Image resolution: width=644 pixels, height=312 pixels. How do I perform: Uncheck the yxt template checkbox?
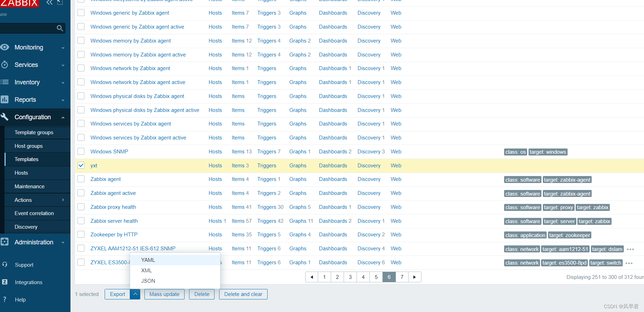coord(81,165)
